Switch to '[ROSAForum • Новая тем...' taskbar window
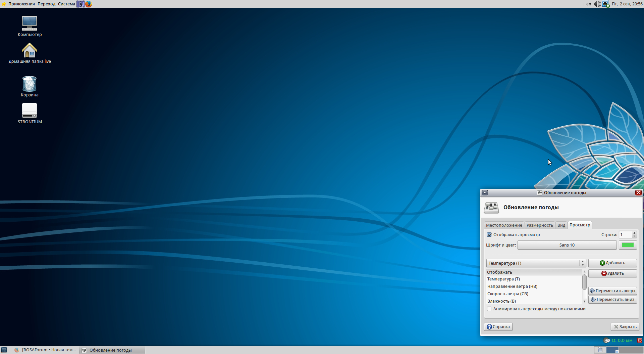 (x=46, y=350)
